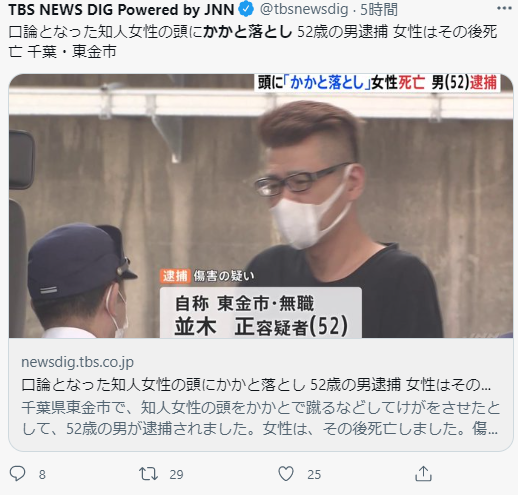The height and width of the screenshot is (495, 518).
Task: Click the tweet body text
Action: [x=253, y=42]
